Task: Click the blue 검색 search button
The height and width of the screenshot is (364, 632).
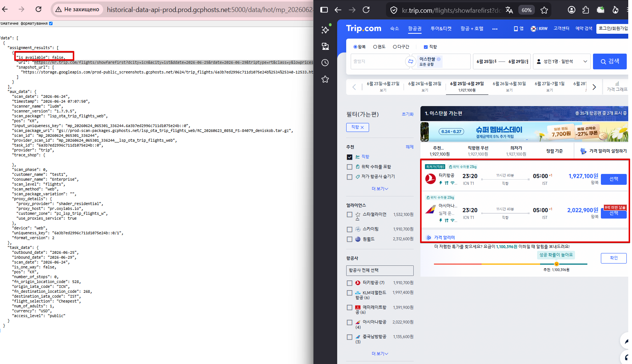Action: tap(610, 61)
